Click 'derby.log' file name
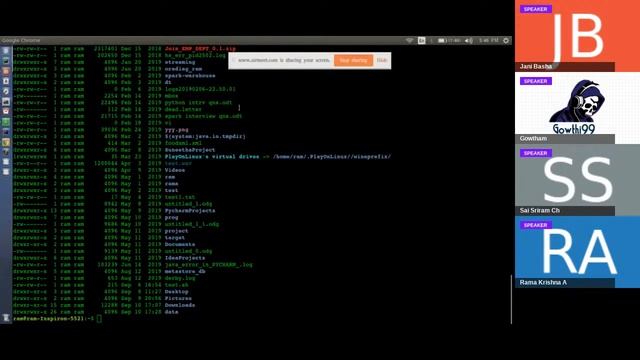 180,278
